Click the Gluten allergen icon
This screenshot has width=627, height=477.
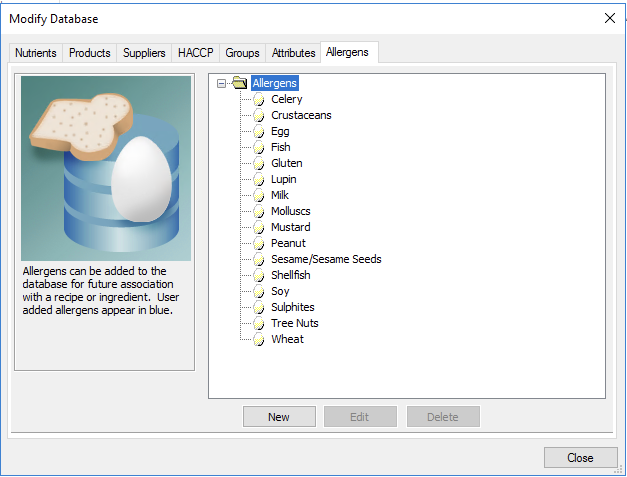pyautogui.click(x=259, y=163)
